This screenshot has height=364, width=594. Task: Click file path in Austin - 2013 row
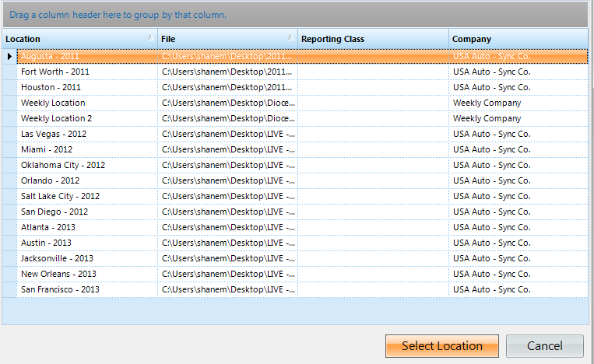click(x=228, y=243)
